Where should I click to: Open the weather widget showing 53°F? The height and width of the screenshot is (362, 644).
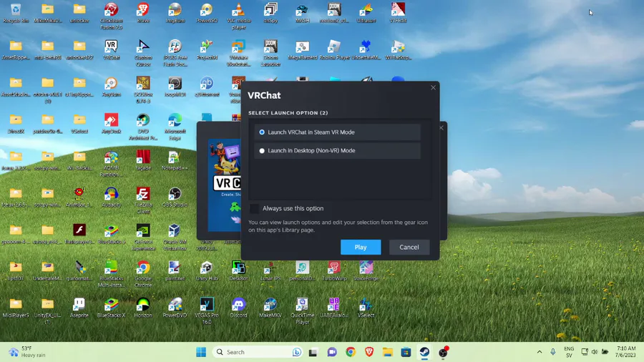[x=27, y=352]
